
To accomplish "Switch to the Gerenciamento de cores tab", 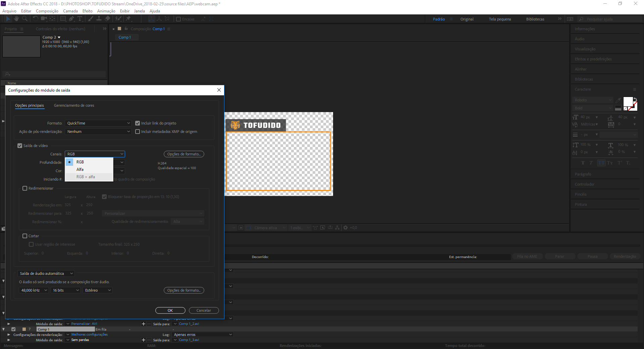I will pyautogui.click(x=74, y=105).
